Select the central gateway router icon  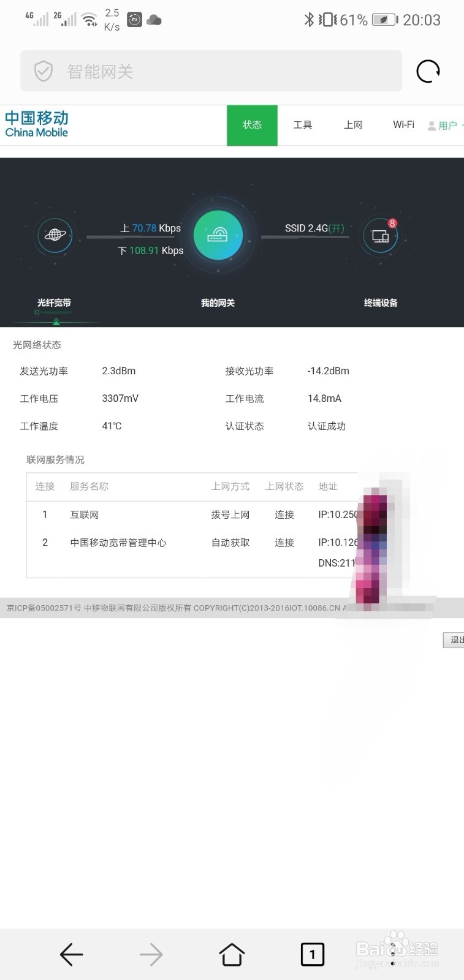(x=218, y=235)
